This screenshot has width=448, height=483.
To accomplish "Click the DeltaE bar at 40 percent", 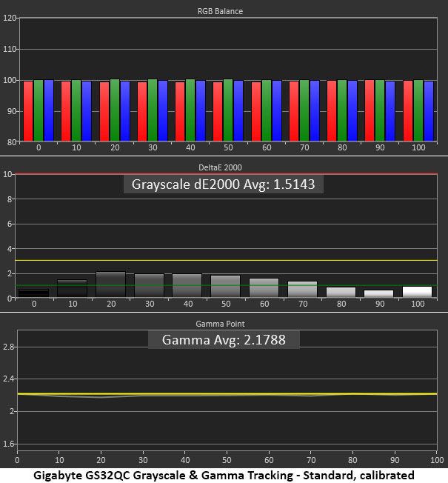I will (187, 285).
